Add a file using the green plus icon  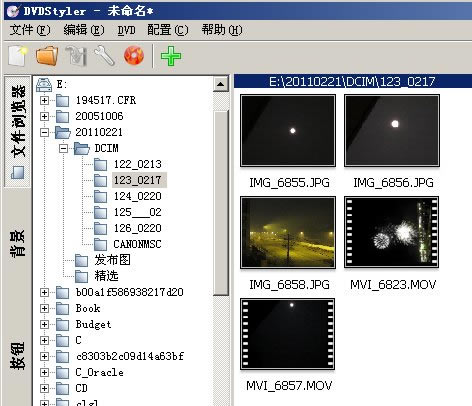point(171,56)
